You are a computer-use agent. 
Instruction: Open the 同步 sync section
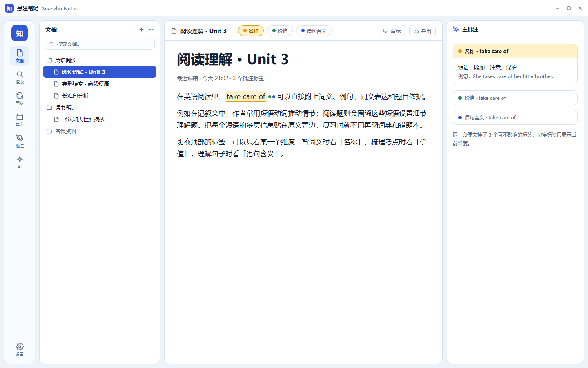(20, 99)
